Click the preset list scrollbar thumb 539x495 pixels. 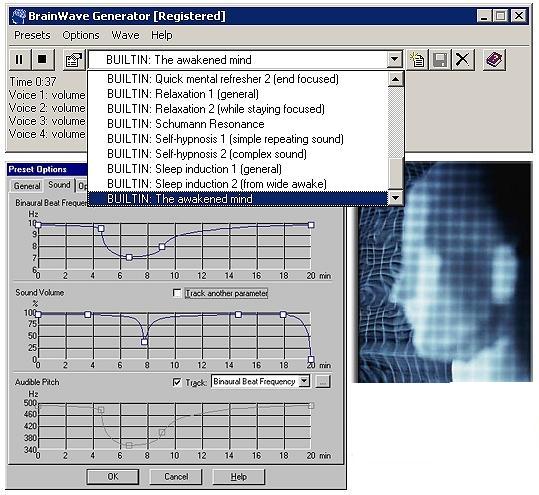point(395,173)
